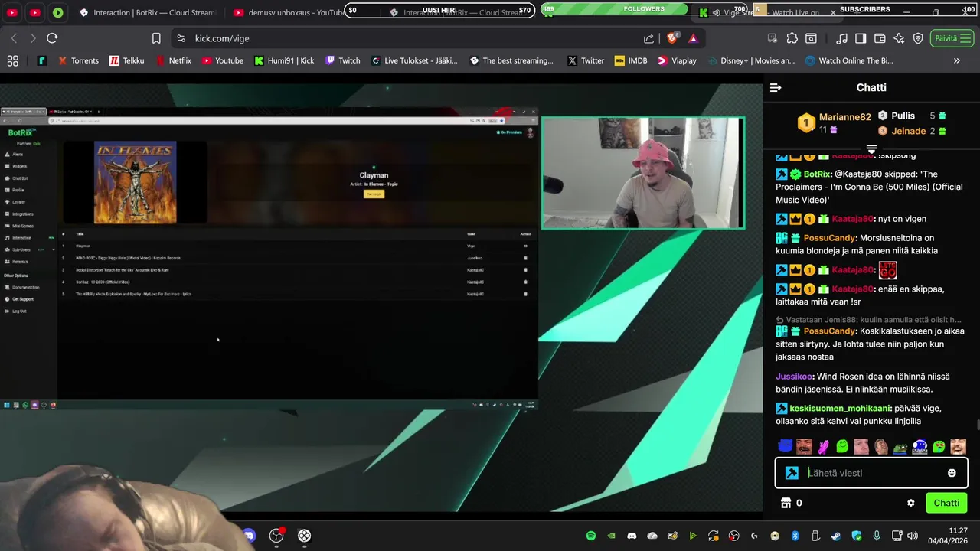980x551 pixels.
Task: Send message with the Chatti button
Action: click(946, 503)
